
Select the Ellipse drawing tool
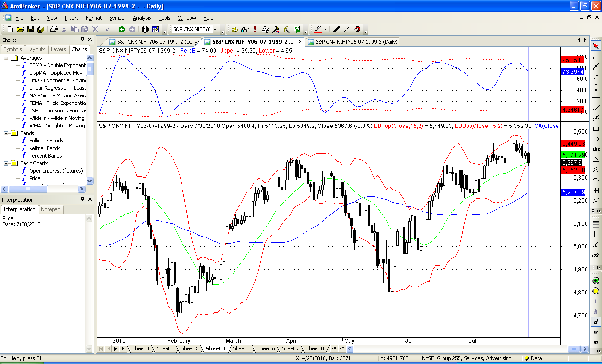tap(596, 139)
